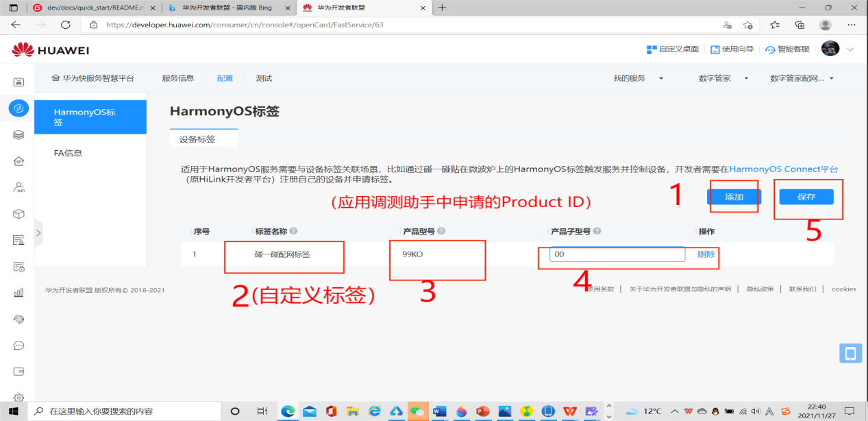Open the chat bubble sidebar icon
The width and height of the screenshot is (868, 421).
click(18, 346)
